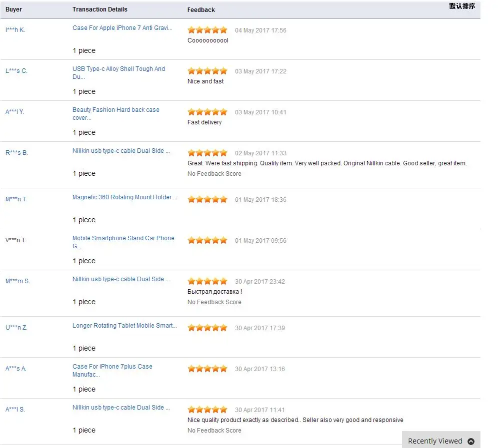Click star rating dated 01 May 2017 18:36

pos(207,199)
